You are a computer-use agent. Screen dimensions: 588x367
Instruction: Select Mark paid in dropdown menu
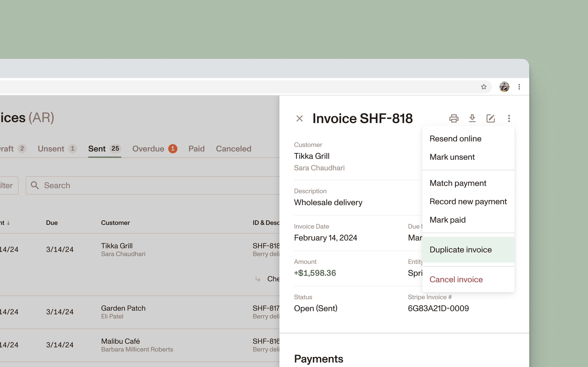pos(447,220)
